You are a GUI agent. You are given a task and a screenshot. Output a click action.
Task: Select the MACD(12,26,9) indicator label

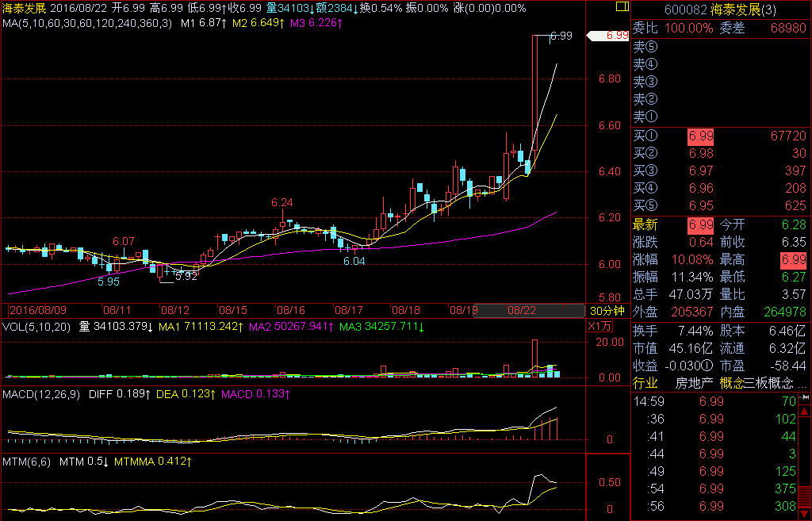[41, 393]
